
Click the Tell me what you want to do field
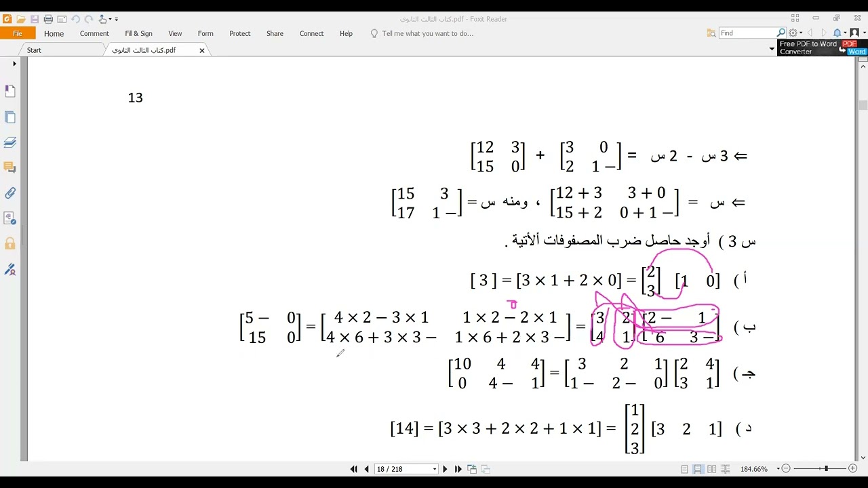click(x=428, y=33)
